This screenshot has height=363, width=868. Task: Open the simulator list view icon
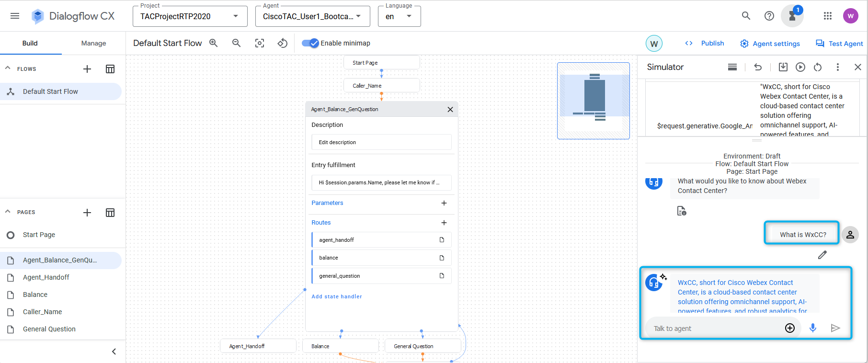coord(732,67)
